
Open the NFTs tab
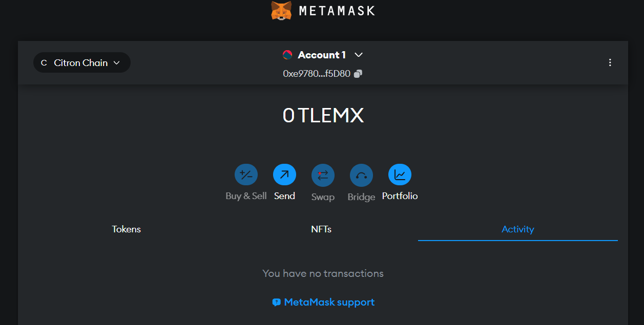322,229
